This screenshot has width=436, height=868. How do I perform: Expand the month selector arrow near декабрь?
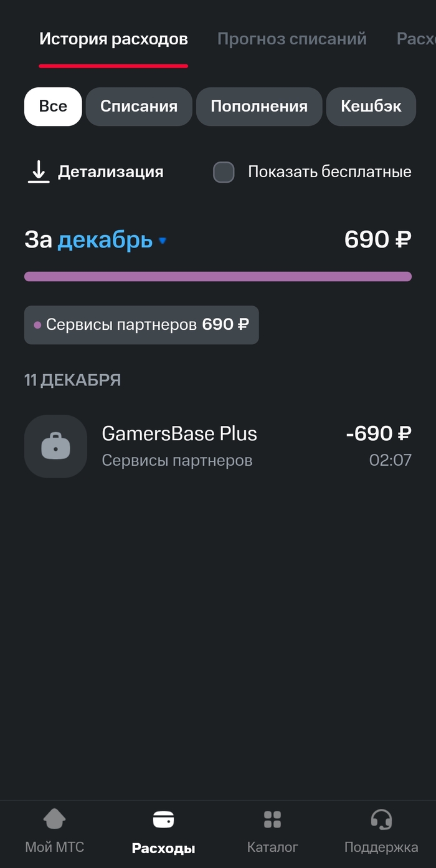(x=163, y=241)
